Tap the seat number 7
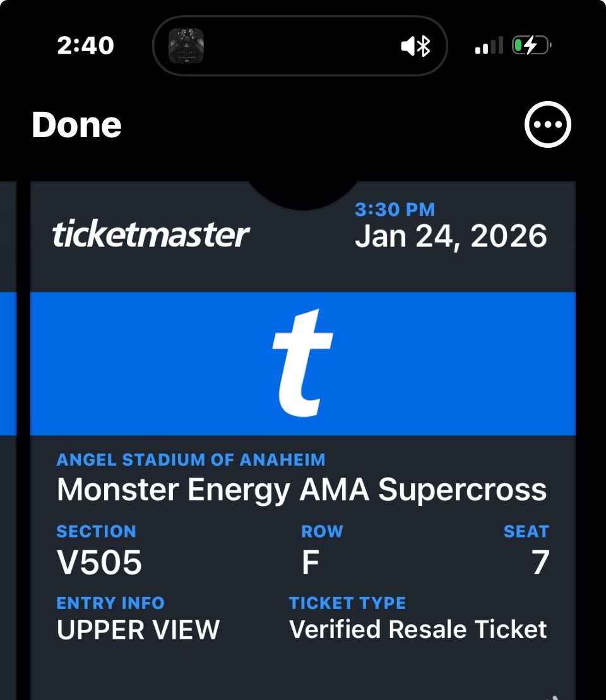The height and width of the screenshot is (700, 606). coord(540,562)
